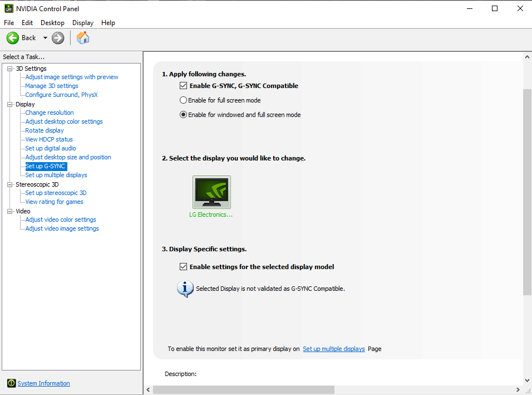Click the Stereoscopic 3D category label
The image size is (532, 395).
37,184
